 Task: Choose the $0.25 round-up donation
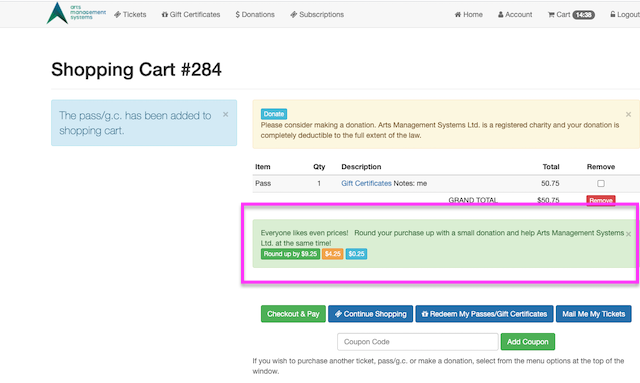[356, 254]
